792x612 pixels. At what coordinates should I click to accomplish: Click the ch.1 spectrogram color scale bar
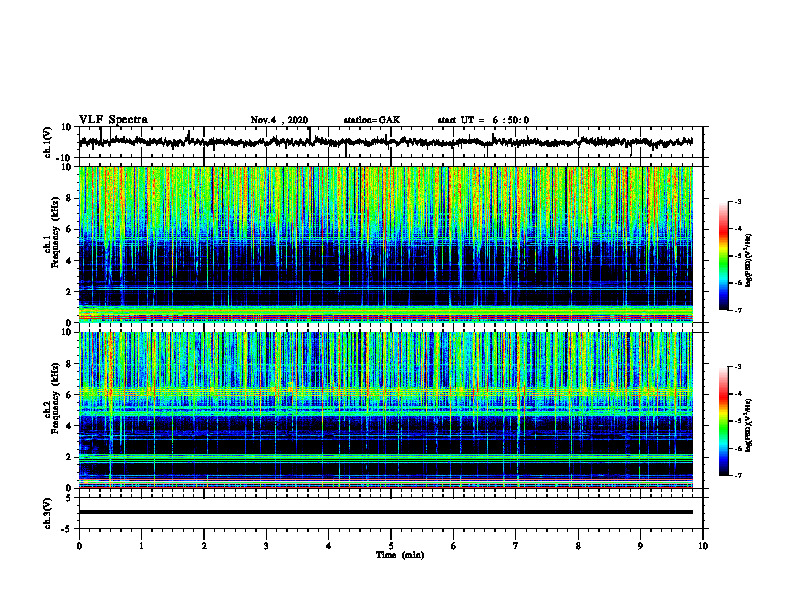tap(723, 256)
